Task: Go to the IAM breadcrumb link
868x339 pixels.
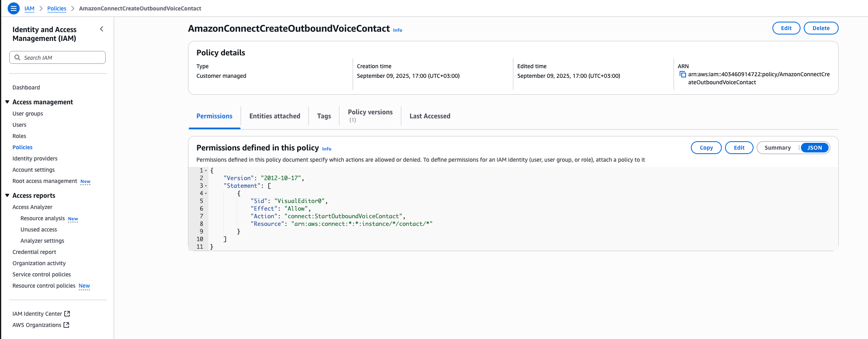Action: [x=29, y=8]
